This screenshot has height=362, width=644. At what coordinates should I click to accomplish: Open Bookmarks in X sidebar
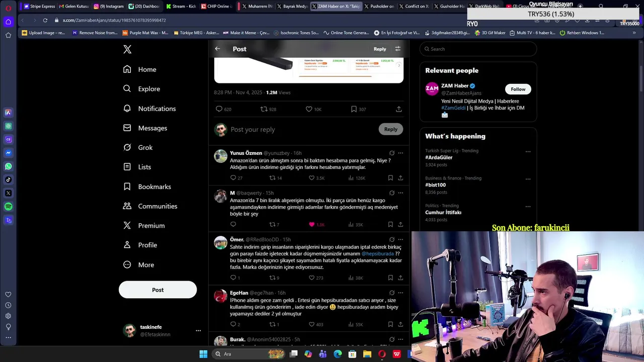tap(147, 187)
